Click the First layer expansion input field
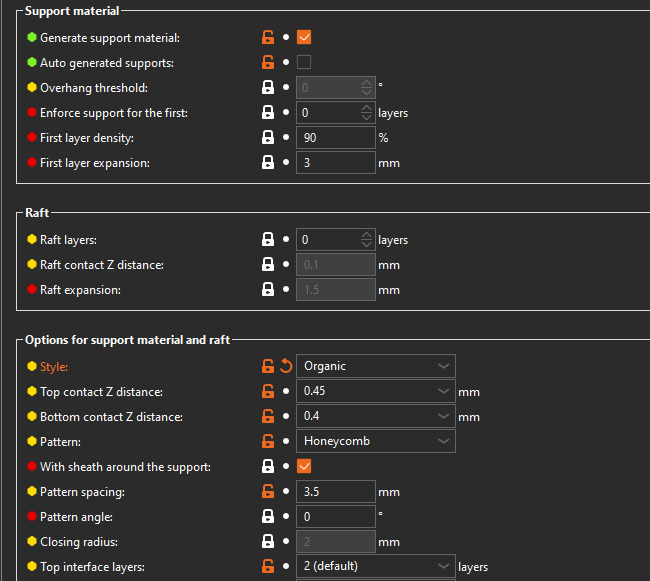 (335, 163)
